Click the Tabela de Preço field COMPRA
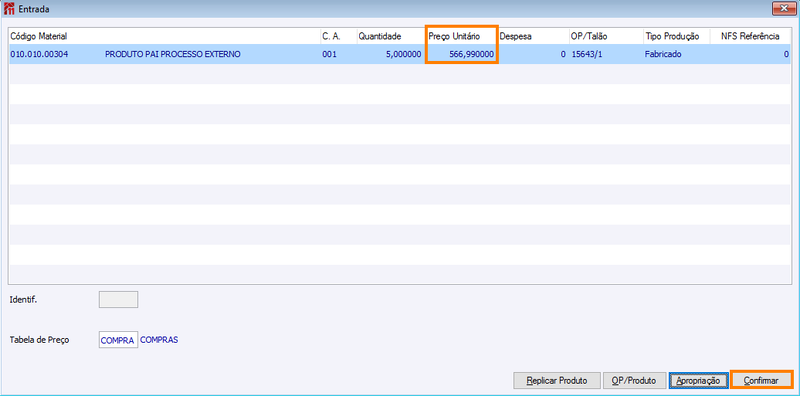The height and width of the screenshot is (396, 800). pyautogui.click(x=118, y=340)
